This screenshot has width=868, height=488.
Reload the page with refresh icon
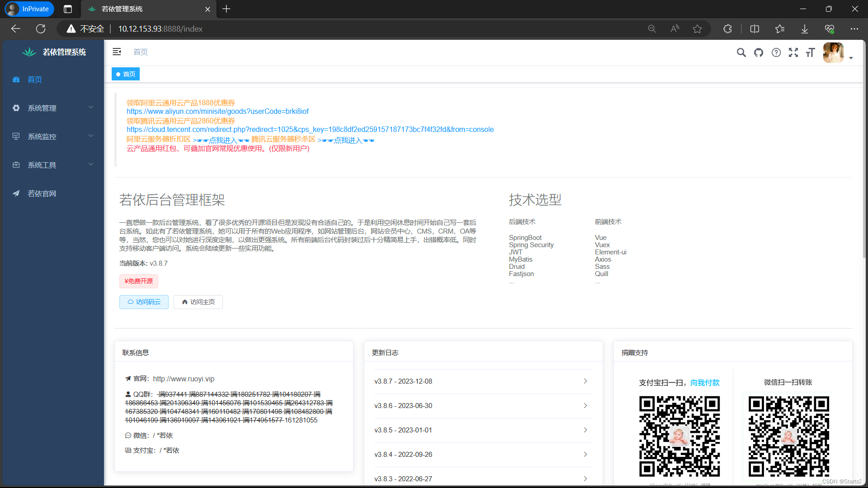(41, 29)
